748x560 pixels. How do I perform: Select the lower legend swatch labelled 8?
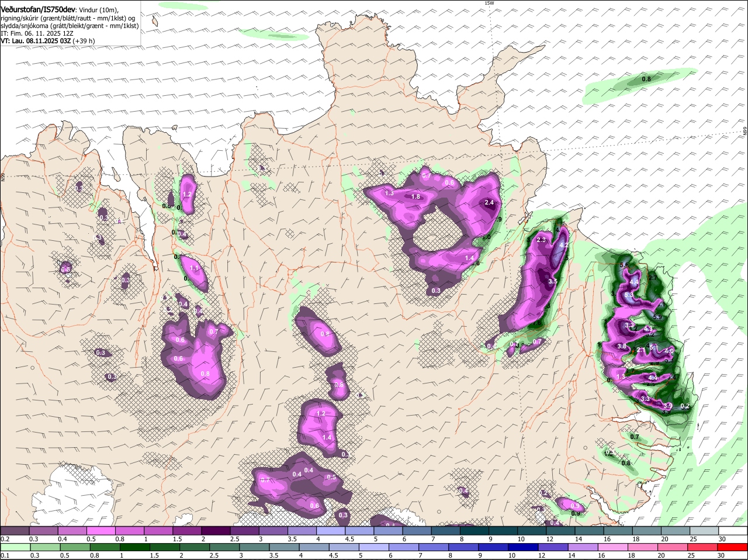click(x=463, y=548)
